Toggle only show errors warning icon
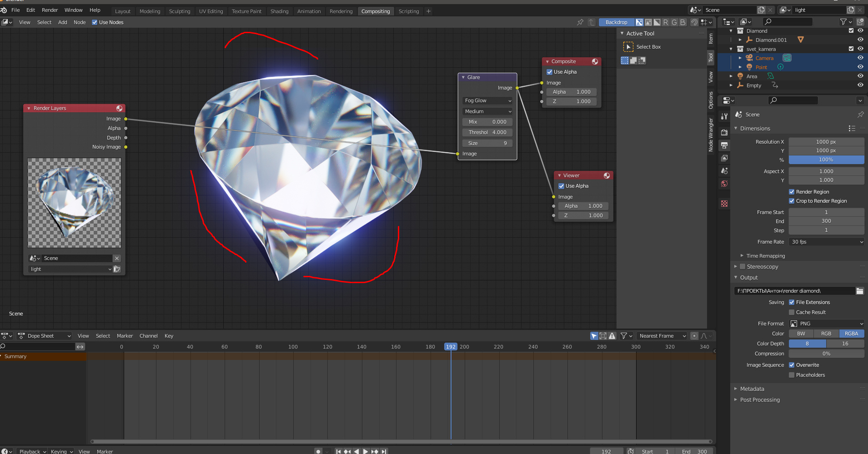Viewport: 868px width, 454px height. (612, 336)
